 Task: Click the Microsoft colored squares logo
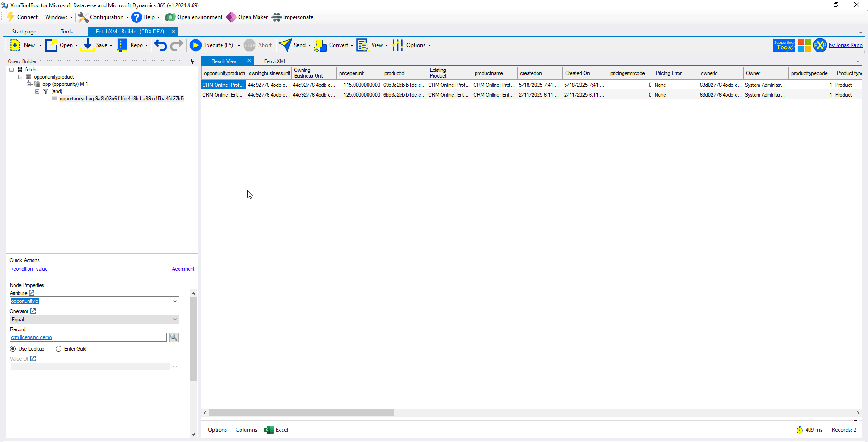point(805,45)
